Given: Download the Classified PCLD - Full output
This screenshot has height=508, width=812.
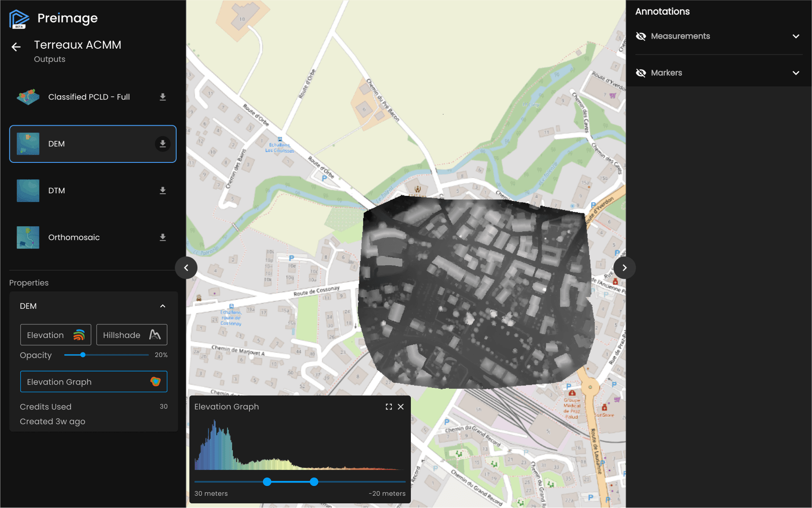Looking at the screenshot, I should coord(163,97).
